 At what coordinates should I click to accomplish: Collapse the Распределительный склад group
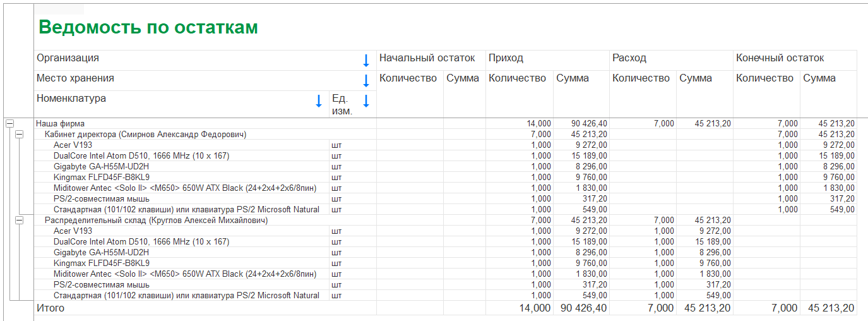coord(19,221)
